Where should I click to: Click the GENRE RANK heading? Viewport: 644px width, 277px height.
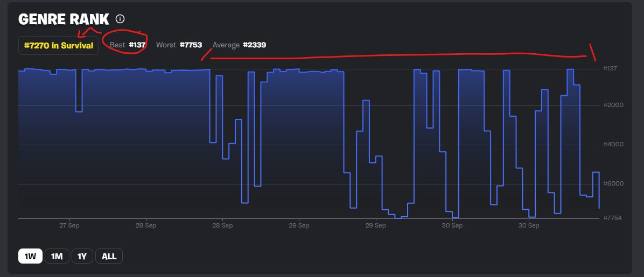coord(64,19)
